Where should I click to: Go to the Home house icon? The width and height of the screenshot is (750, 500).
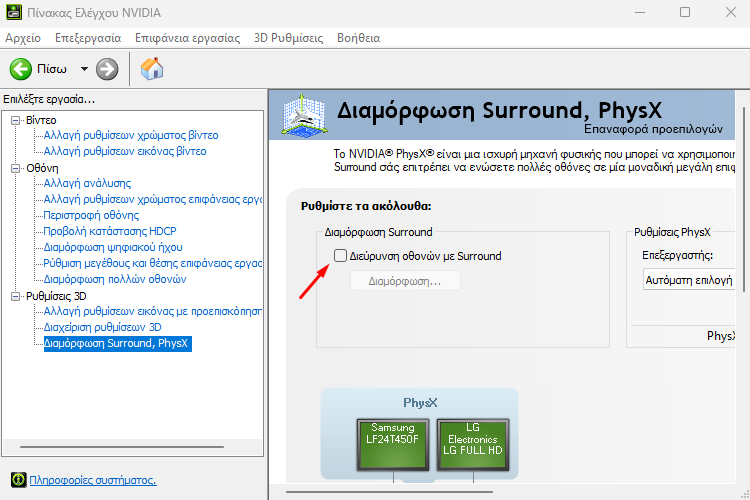(152, 69)
